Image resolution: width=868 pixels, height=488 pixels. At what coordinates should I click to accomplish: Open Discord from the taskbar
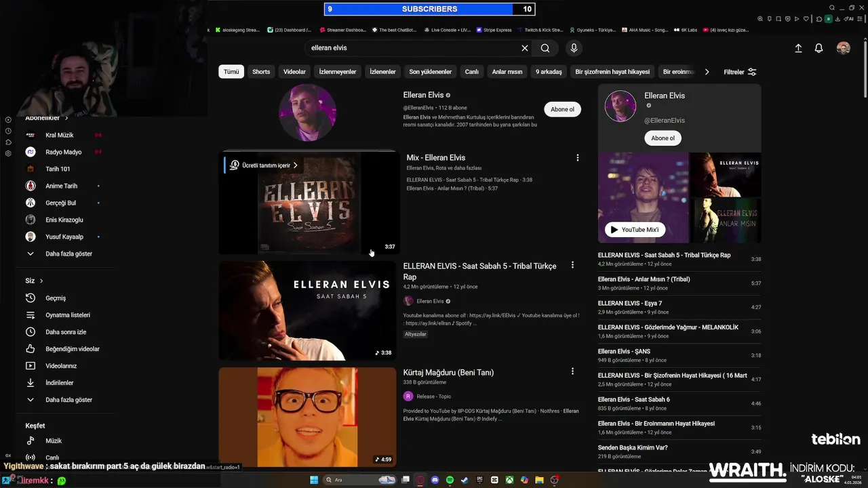click(x=435, y=480)
